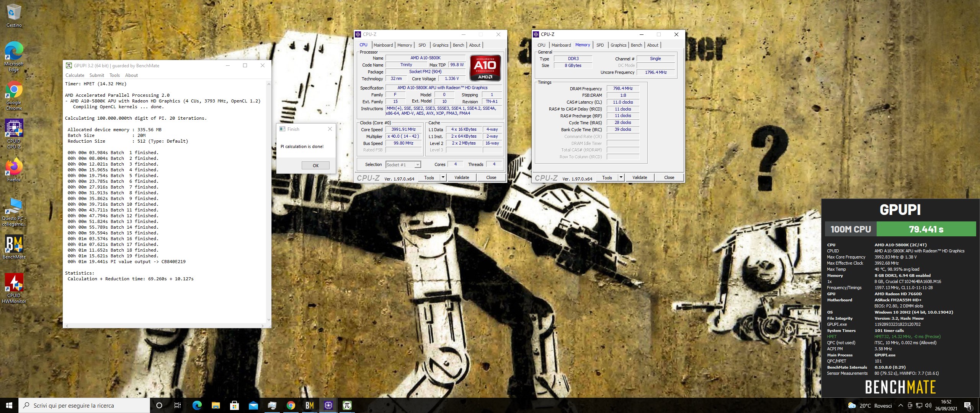The width and height of the screenshot is (980, 413).
Task: Open About tab in left CPU-Z
Action: (475, 45)
